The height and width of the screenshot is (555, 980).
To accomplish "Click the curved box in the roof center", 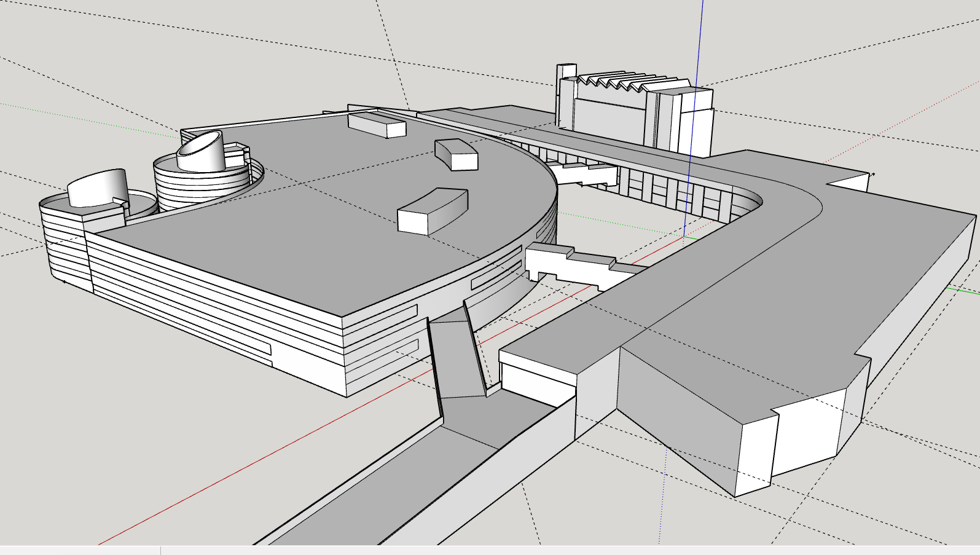I will pos(433,211).
